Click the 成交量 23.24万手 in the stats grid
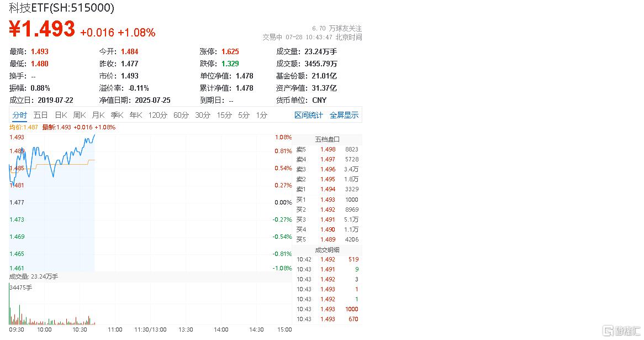This screenshot has width=644, height=340. [321, 51]
